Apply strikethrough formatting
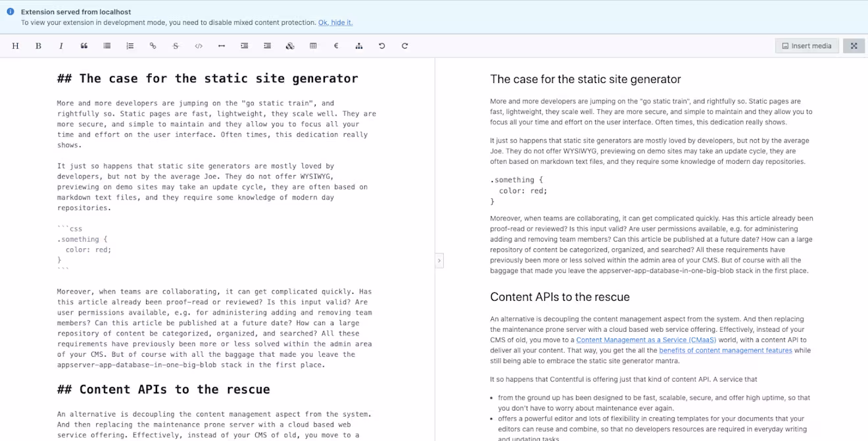 click(x=176, y=46)
